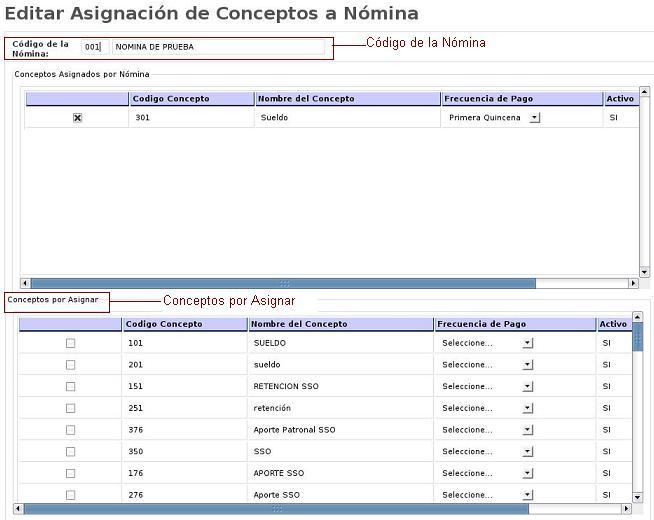
Task: Open frequency dropdown for concept 101
Action: click(x=528, y=343)
